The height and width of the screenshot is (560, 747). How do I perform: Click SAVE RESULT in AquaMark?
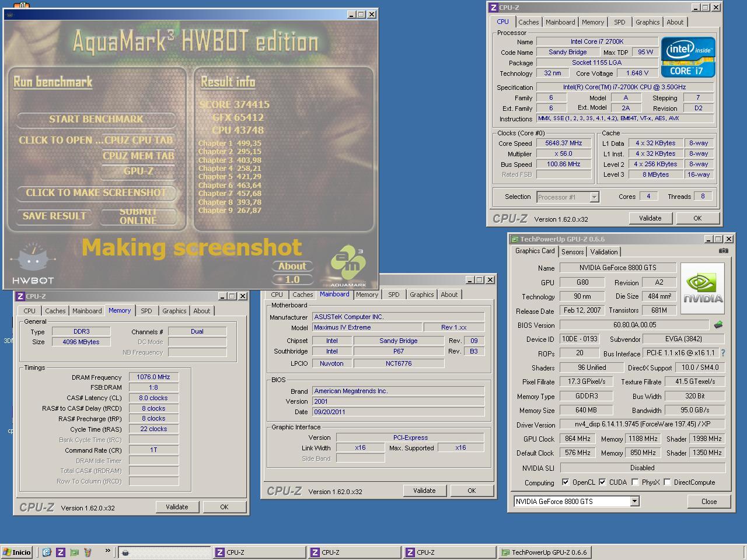point(54,216)
